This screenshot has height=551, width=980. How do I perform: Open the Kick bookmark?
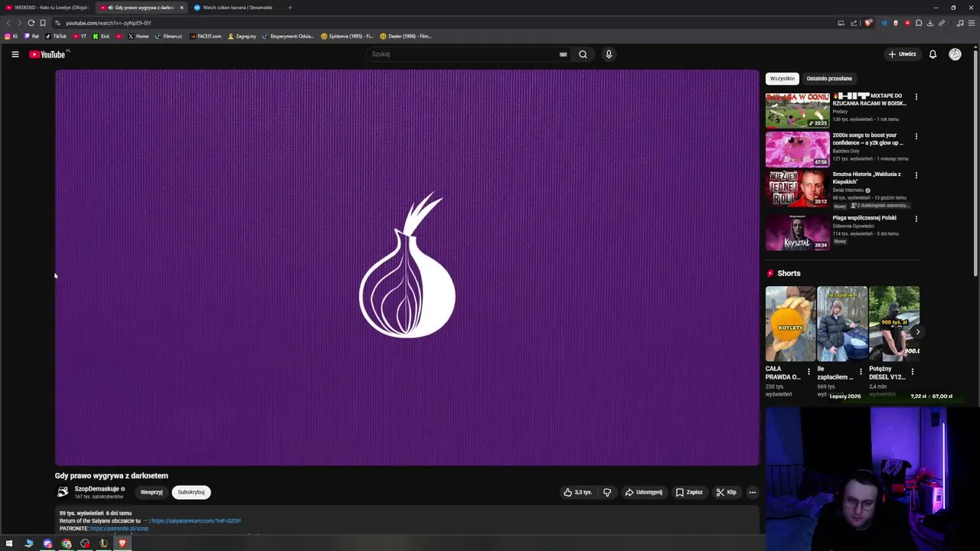pos(101,36)
